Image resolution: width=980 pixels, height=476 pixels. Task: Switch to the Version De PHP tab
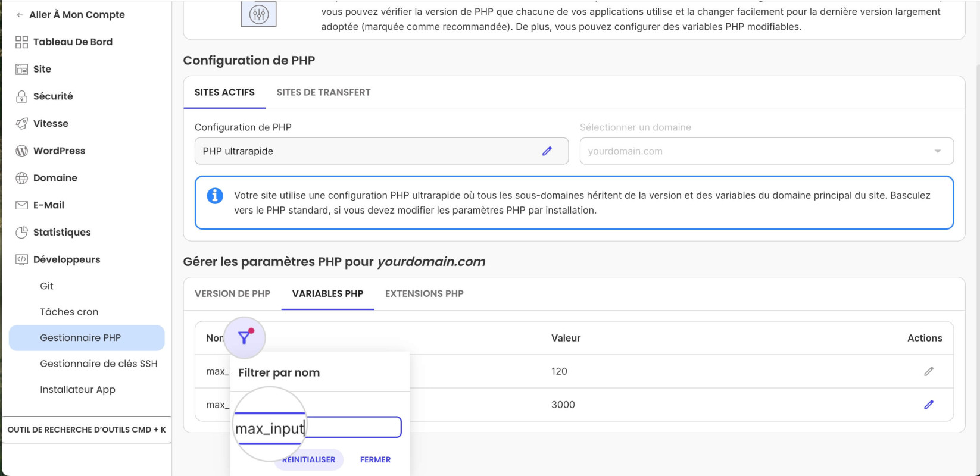point(232,293)
